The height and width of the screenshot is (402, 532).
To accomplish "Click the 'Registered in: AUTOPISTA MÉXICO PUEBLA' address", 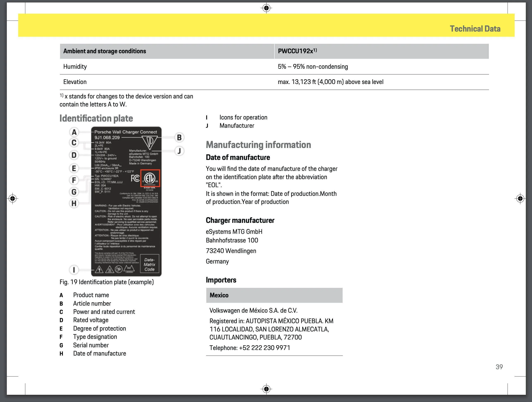I will [272, 329].
